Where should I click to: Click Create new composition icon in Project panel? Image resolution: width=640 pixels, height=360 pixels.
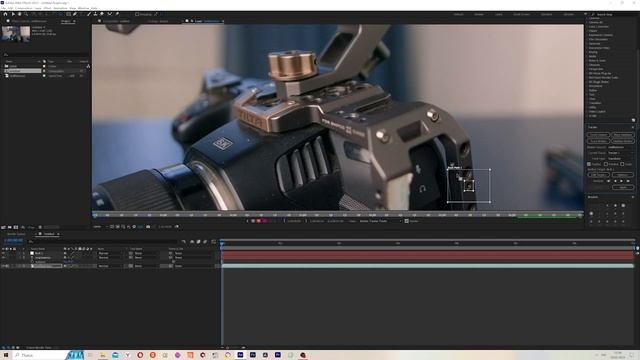point(16,227)
